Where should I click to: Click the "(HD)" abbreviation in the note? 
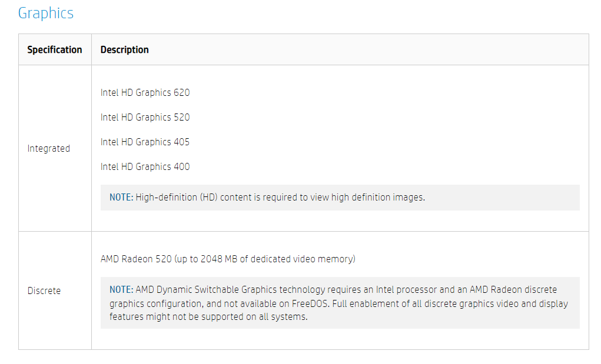click(x=209, y=198)
